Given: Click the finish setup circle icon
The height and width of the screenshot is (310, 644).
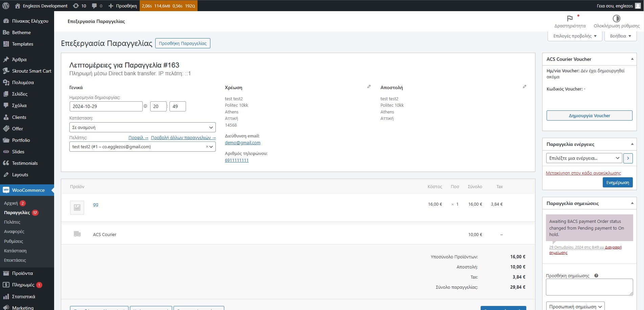Looking at the screenshot, I should [x=616, y=19].
